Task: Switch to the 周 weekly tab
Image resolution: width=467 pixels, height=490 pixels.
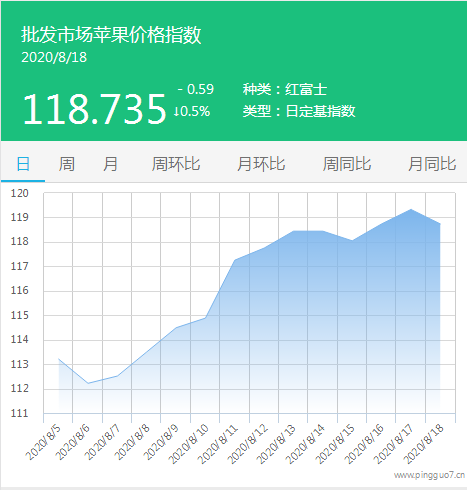Action: 67,164
